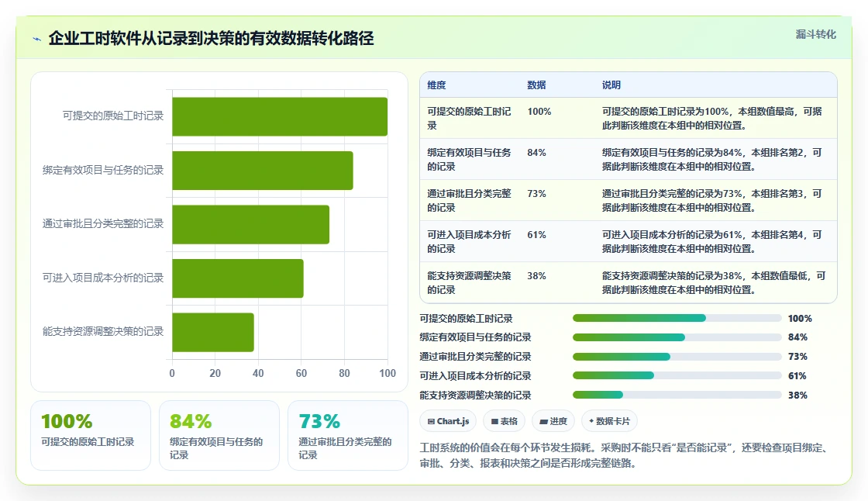Screen dimensions: 868x501
Task: Click chart bar for 绑定有效项目与任务的记录
Action: [263, 171]
